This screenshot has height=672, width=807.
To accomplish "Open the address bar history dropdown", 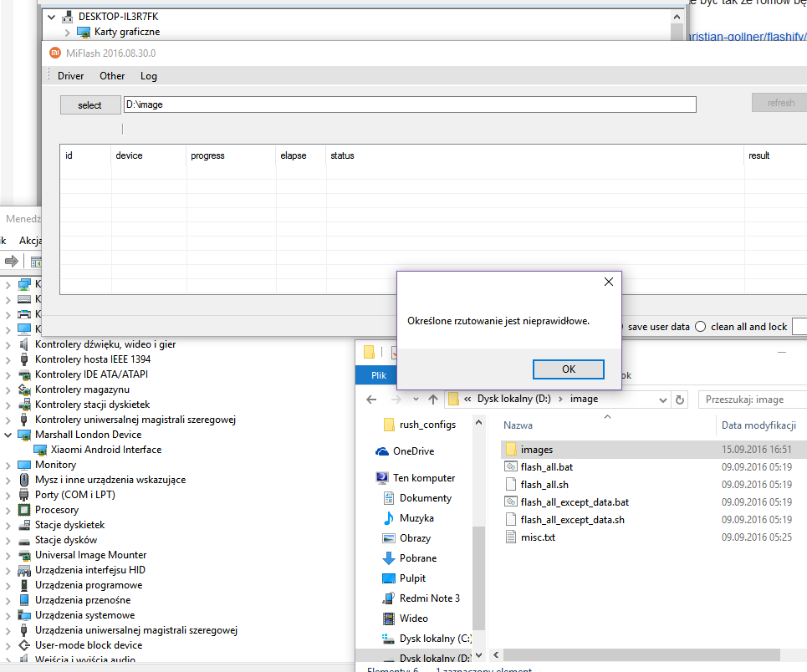I will click(x=661, y=400).
